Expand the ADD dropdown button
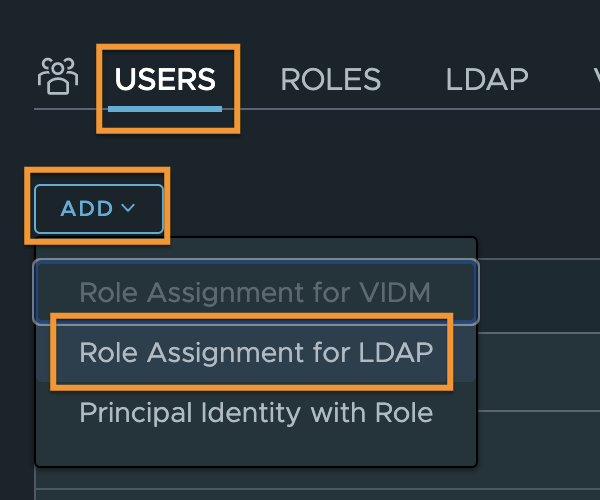600x500 pixels. [99, 208]
